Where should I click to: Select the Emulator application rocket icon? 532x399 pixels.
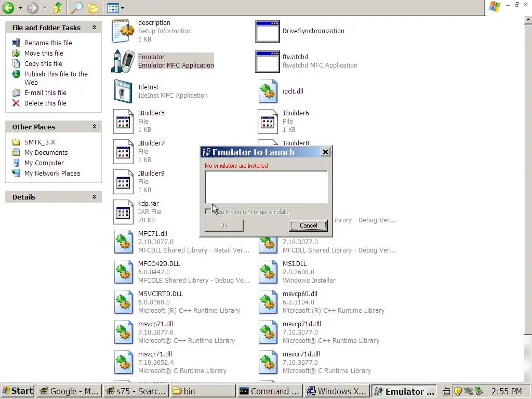coord(123,61)
